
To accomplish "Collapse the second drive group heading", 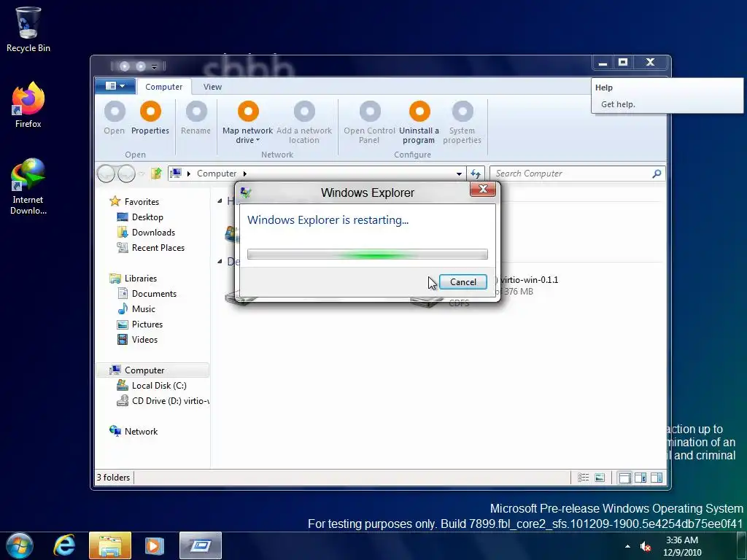I will [220, 261].
